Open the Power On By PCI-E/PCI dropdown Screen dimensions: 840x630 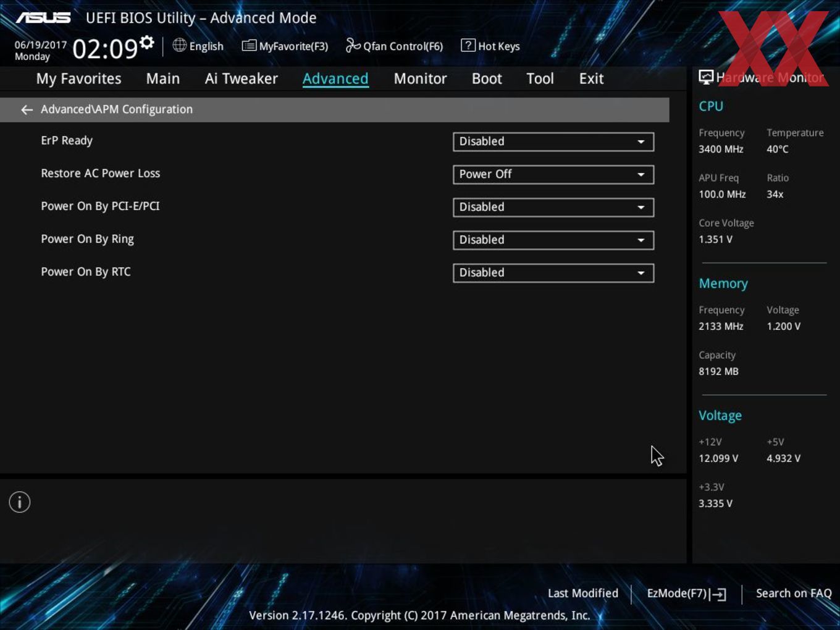pos(553,207)
